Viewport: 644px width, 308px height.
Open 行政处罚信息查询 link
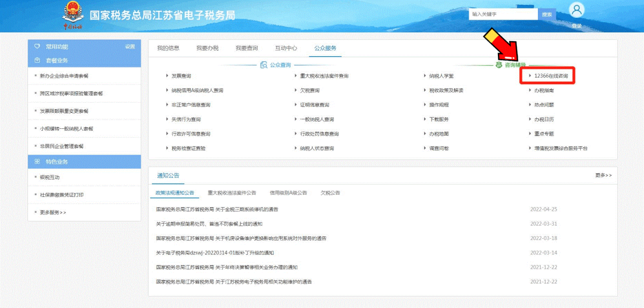(x=320, y=134)
